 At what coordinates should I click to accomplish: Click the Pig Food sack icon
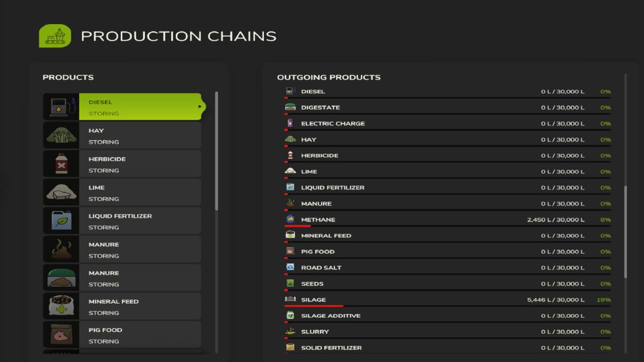click(60, 334)
